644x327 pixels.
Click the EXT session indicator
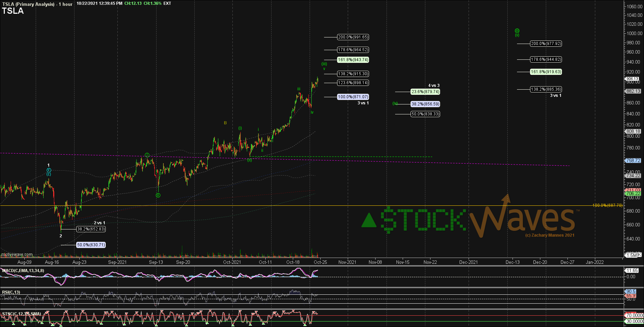[x=167, y=3]
